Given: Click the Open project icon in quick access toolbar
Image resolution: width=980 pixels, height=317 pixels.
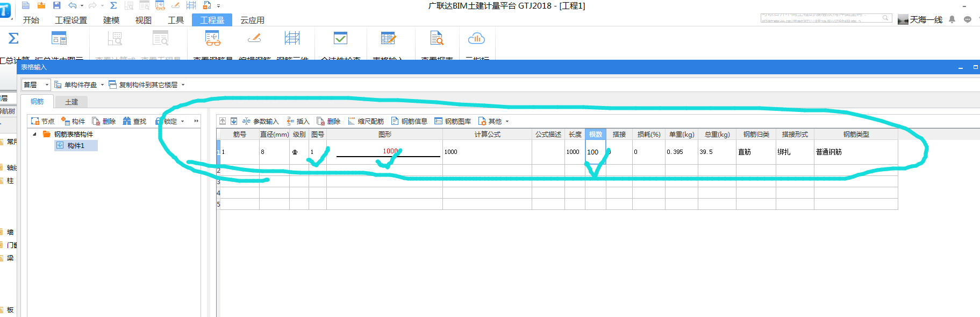Looking at the screenshot, I should pyautogui.click(x=41, y=5).
